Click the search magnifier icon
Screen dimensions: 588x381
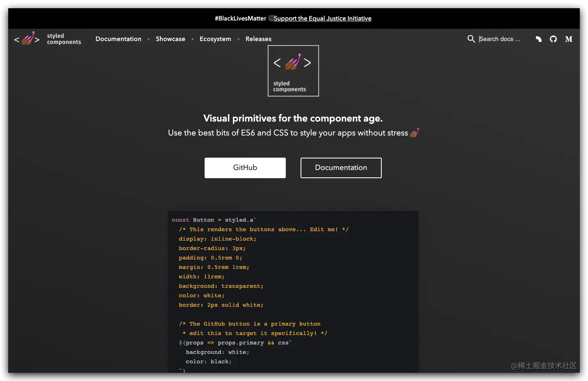[x=471, y=39]
